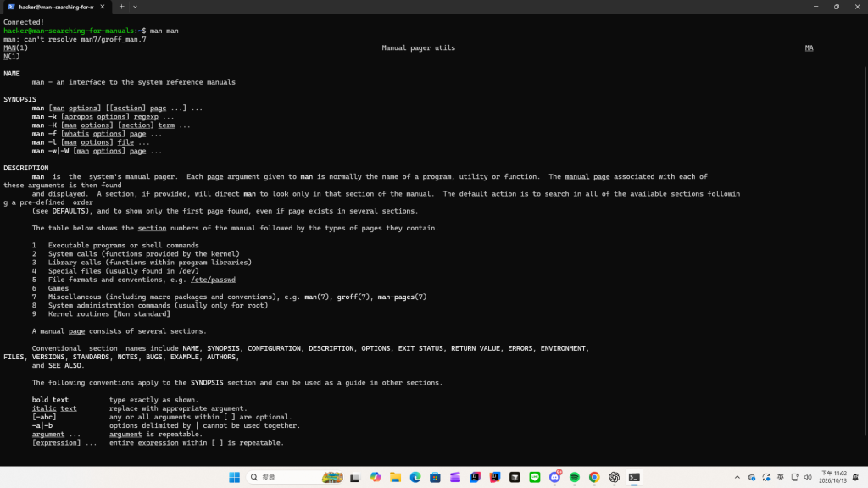Click "Games" in the section table
The width and height of the screenshot is (868, 488).
[x=58, y=288]
